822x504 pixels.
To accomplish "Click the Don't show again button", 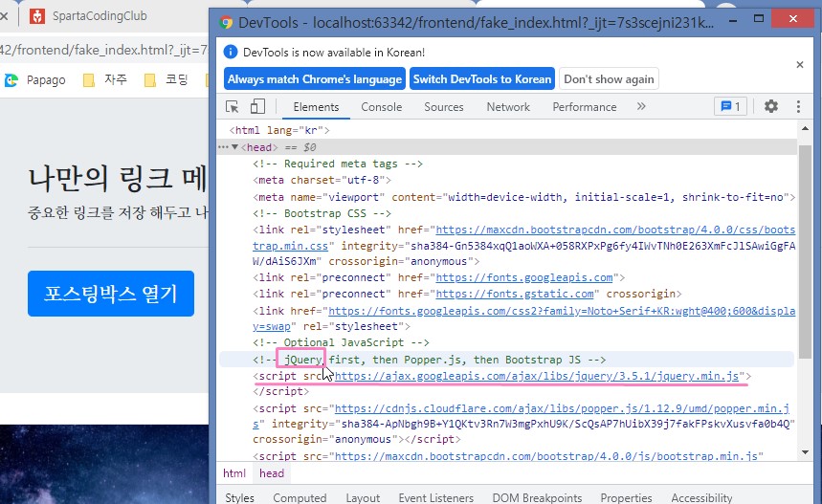I will [609, 78].
